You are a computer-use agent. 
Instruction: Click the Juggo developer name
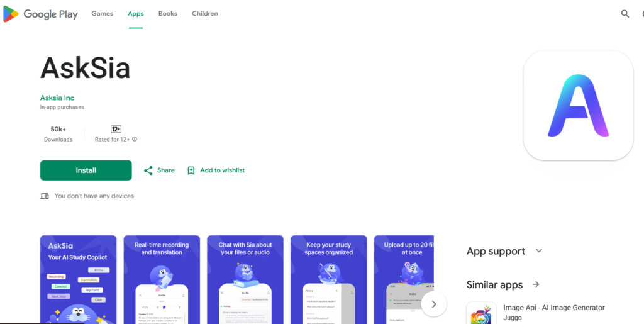pyautogui.click(x=511, y=318)
